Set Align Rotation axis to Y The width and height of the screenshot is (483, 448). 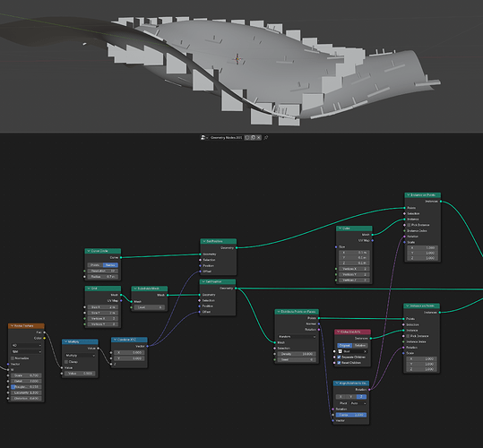(x=351, y=397)
